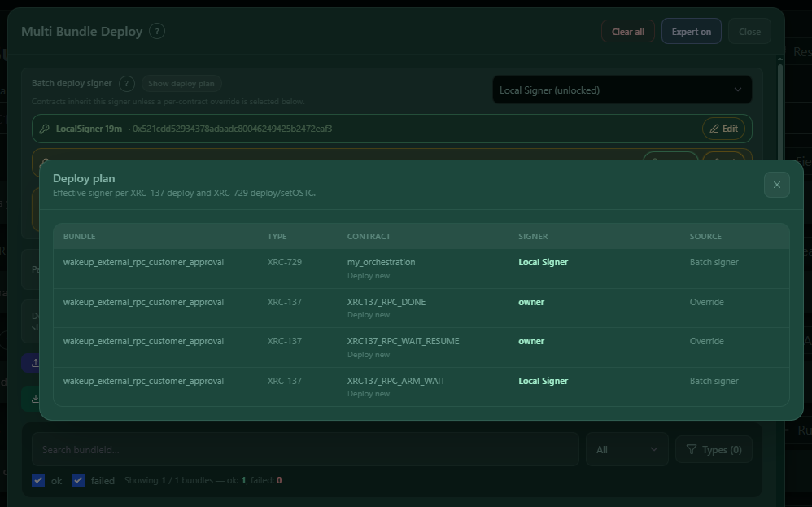Screen dimensions: 812x507
Task: Click Local Signer in the my_orchestration row
Action: click(544, 262)
